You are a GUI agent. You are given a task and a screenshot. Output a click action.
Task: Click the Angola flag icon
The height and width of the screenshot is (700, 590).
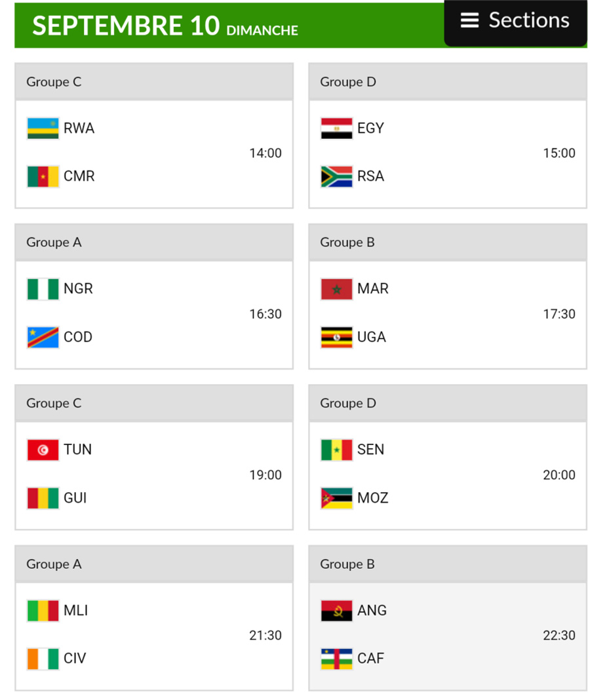336,611
